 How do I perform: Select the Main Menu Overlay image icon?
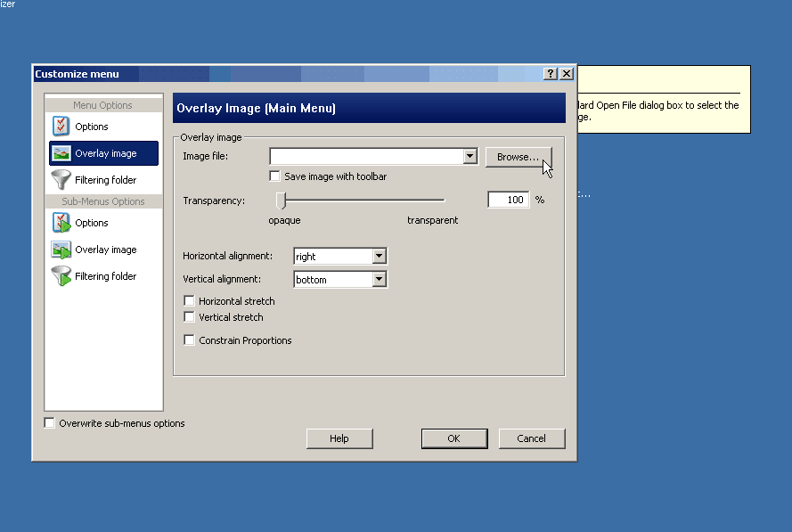pyautogui.click(x=61, y=153)
